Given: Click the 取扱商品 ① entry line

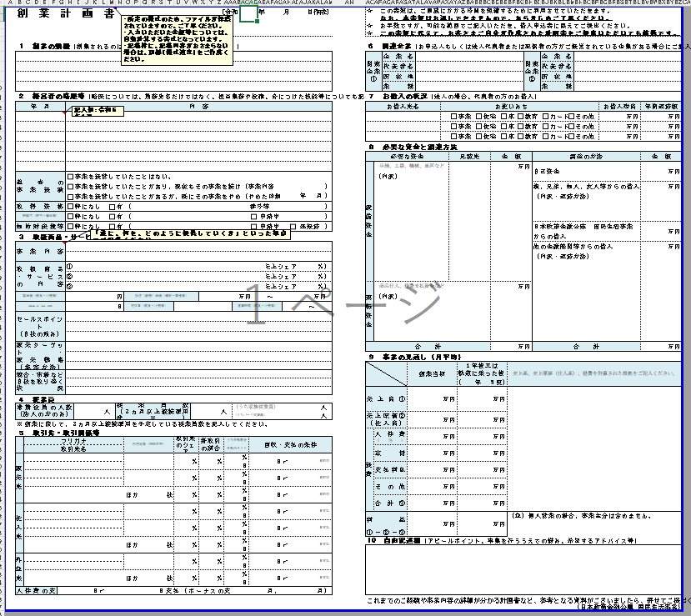Looking at the screenshot, I should pos(198,267).
